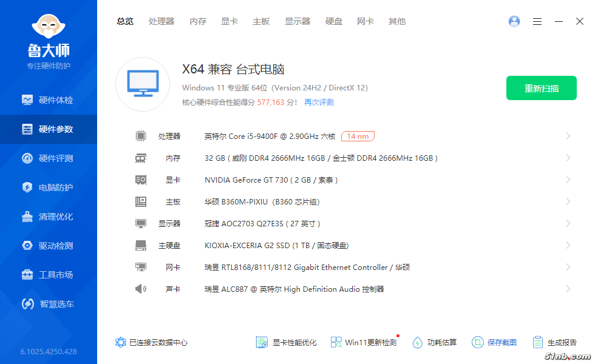Switch to the 内存 tab

click(x=198, y=22)
